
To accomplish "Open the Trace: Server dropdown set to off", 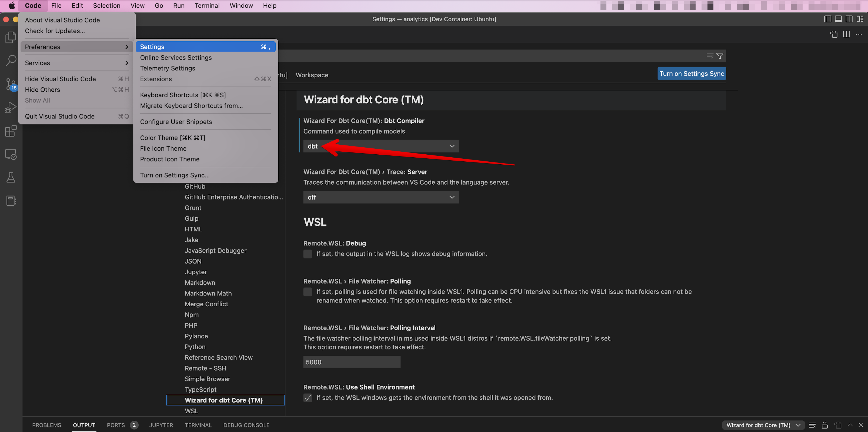I will pos(381,197).
